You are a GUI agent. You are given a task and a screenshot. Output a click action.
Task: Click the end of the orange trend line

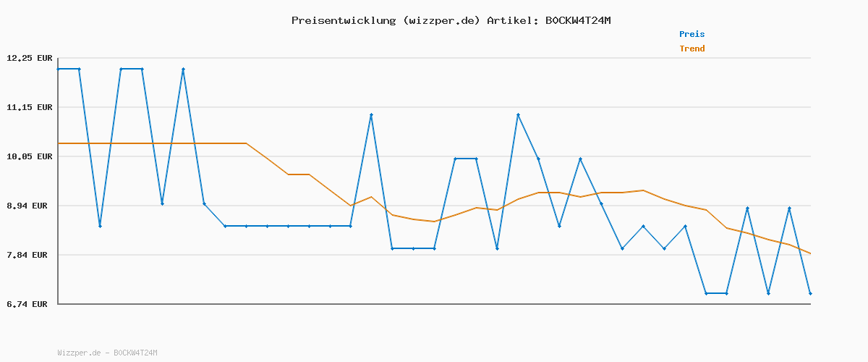tap(810, 253)
